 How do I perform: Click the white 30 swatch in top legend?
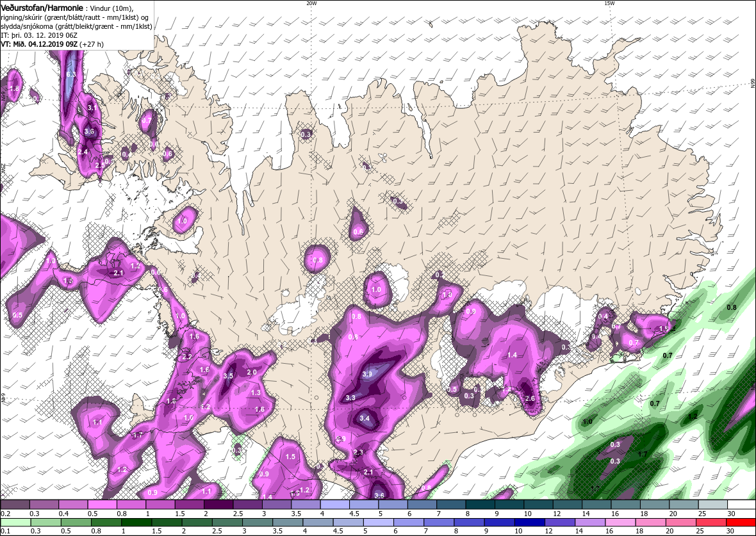click(741, 504)
